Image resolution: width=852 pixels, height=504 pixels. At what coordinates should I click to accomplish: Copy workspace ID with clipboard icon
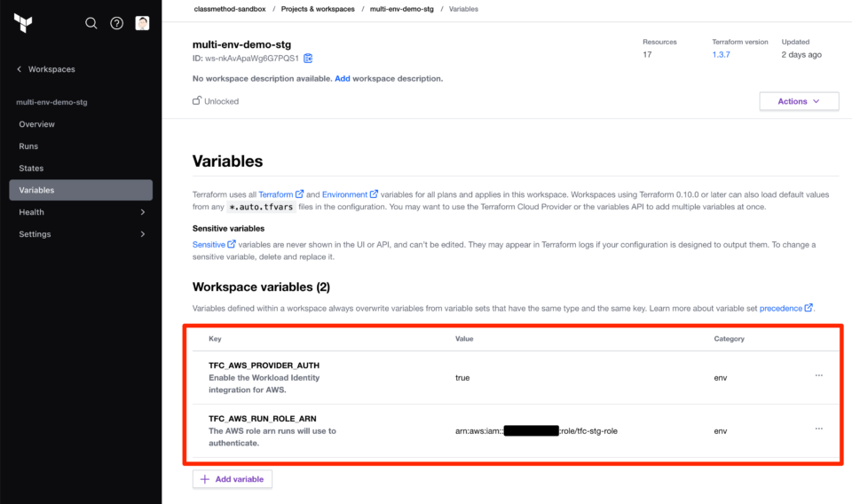pyautogui.click(x=308, y=58)
